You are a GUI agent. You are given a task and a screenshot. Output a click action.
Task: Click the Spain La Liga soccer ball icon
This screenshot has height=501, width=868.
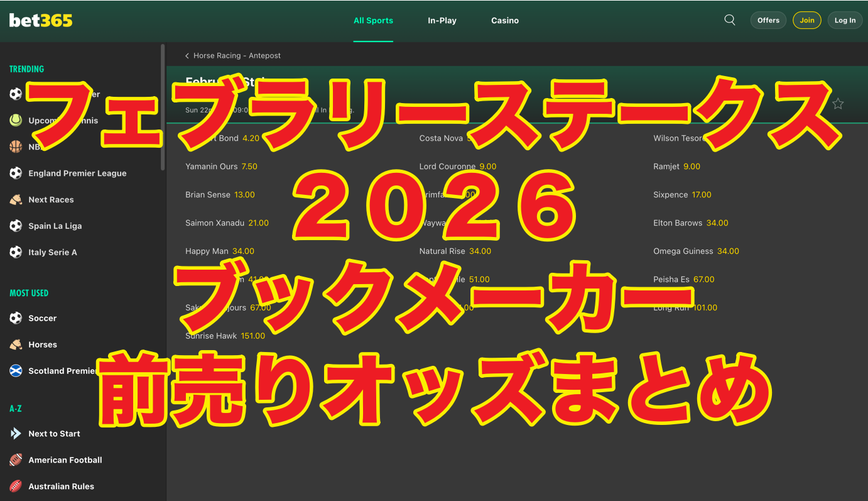click(16, 226)
